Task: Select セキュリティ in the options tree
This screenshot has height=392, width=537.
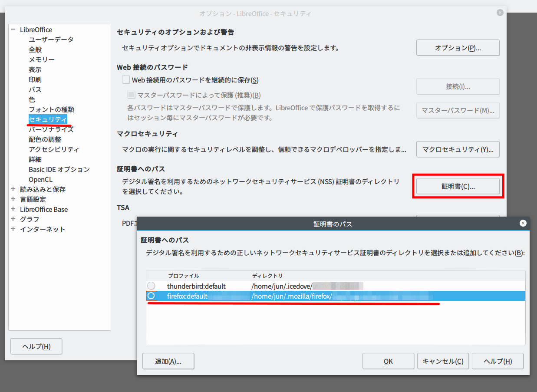Action: [48, 119]
